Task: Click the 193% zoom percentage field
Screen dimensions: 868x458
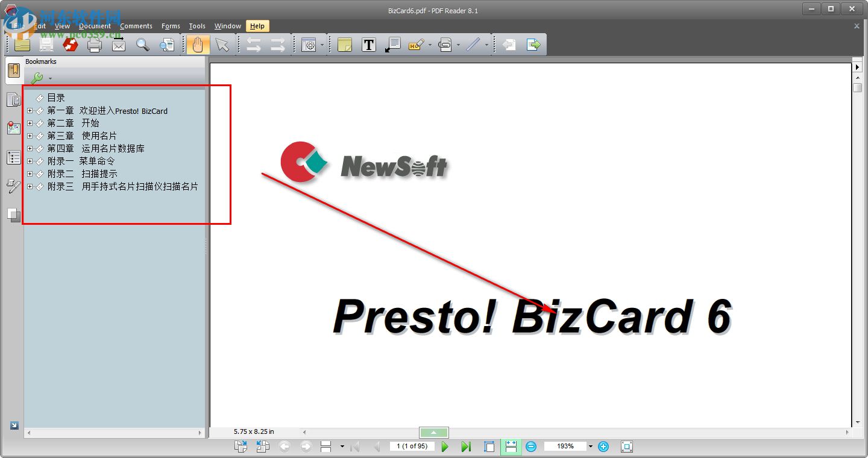Action: 565,446
